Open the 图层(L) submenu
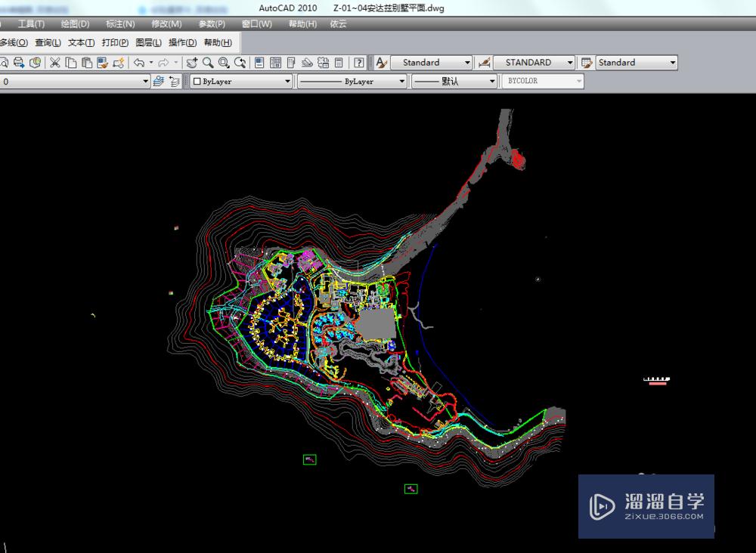 pyautogui.click(x=148, y=43)
